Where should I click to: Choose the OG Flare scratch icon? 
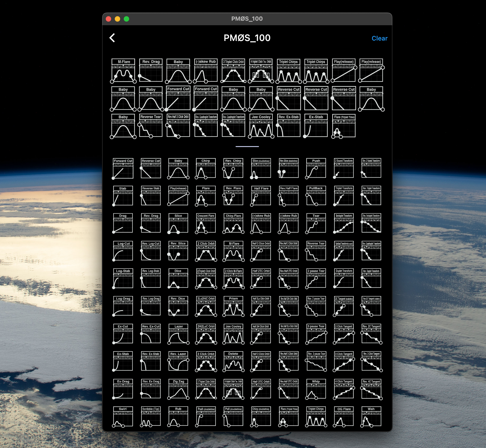click(x=344, y=417)
